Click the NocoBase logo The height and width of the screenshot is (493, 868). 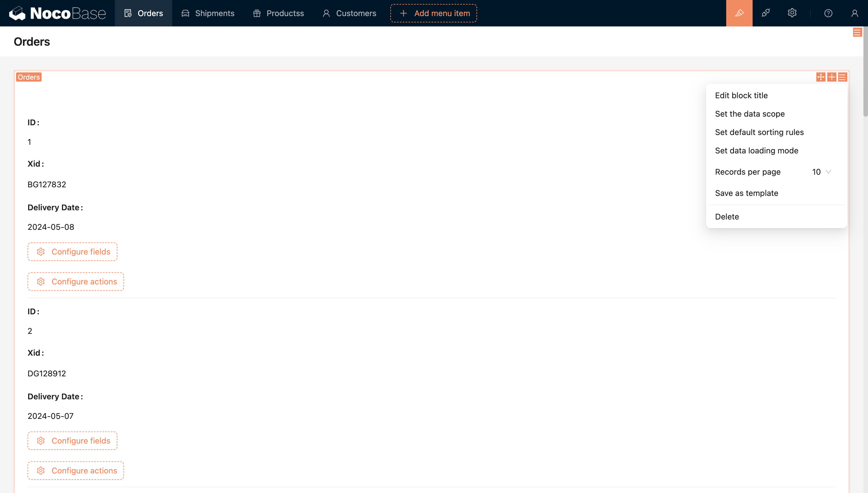(x=57, y=13)
